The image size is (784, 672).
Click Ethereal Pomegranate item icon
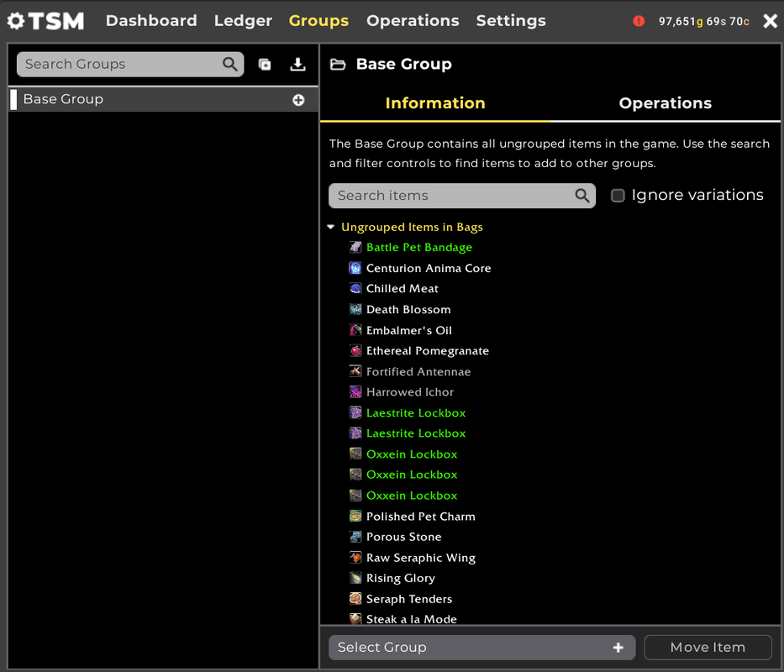(x=355, y=351)
